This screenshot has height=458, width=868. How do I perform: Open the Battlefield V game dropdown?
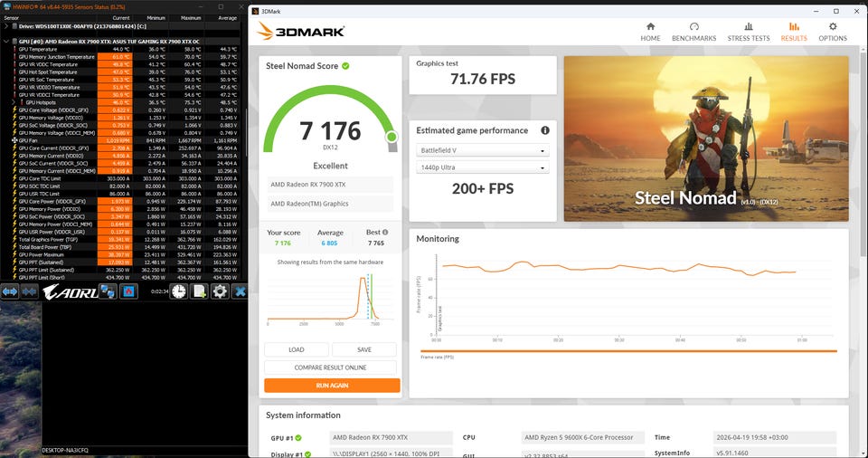point(482,150)
